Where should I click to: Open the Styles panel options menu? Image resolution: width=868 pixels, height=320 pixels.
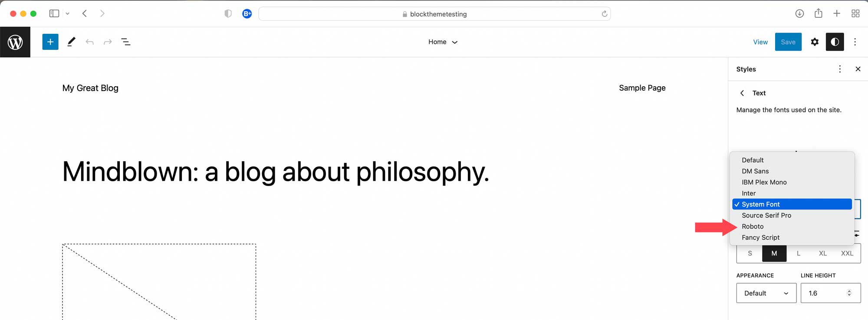(x=840, y=69)
